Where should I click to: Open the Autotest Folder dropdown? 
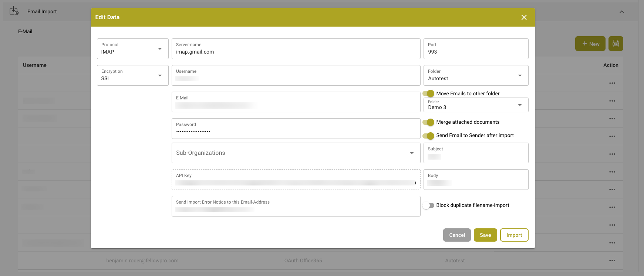[x=475, y=75]
